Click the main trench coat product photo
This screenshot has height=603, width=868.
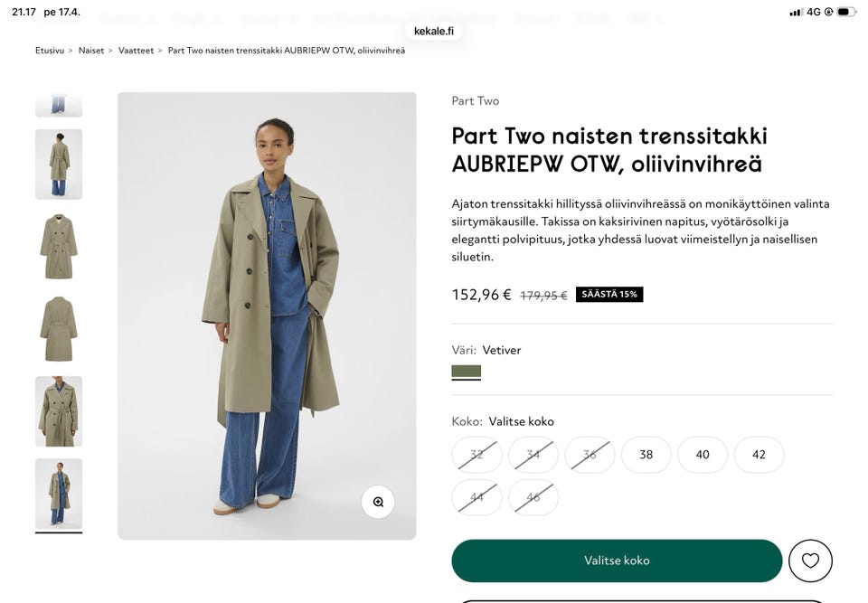click(267, 316)
